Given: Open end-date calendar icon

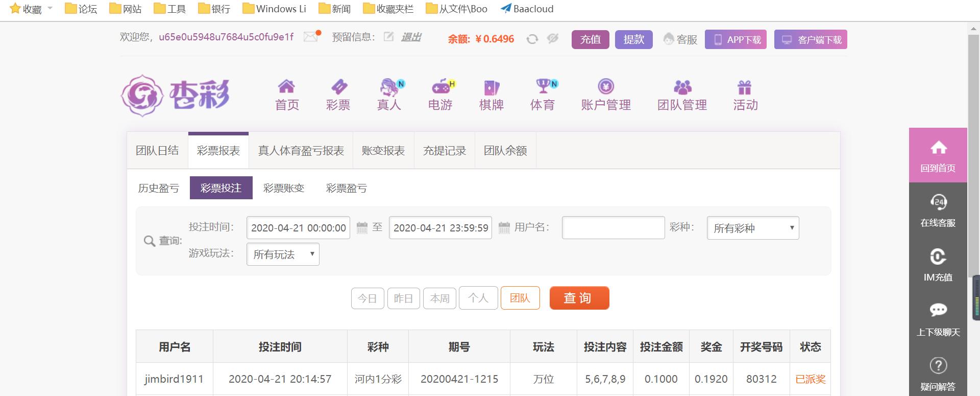Looking at the screenshot, I should click(504, 227).
